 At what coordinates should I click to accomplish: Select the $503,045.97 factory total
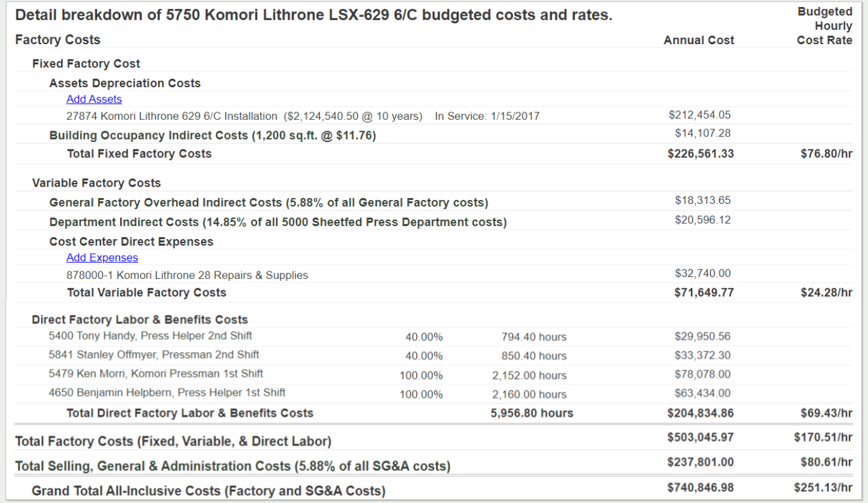point(701,437)
